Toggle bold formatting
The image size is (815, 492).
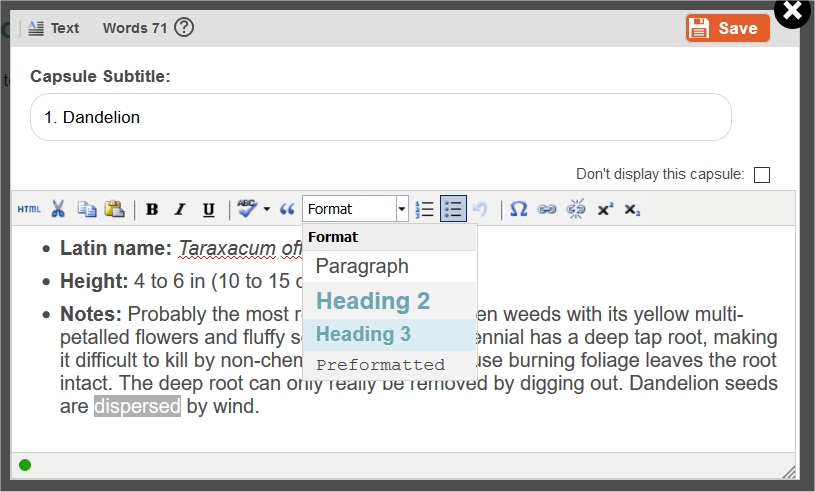pos(152,209)
